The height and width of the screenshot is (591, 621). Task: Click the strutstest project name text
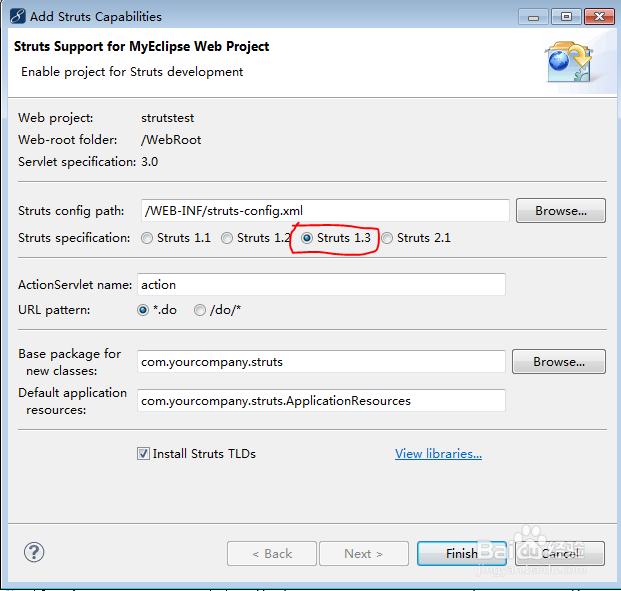click(x=168, y=118)
